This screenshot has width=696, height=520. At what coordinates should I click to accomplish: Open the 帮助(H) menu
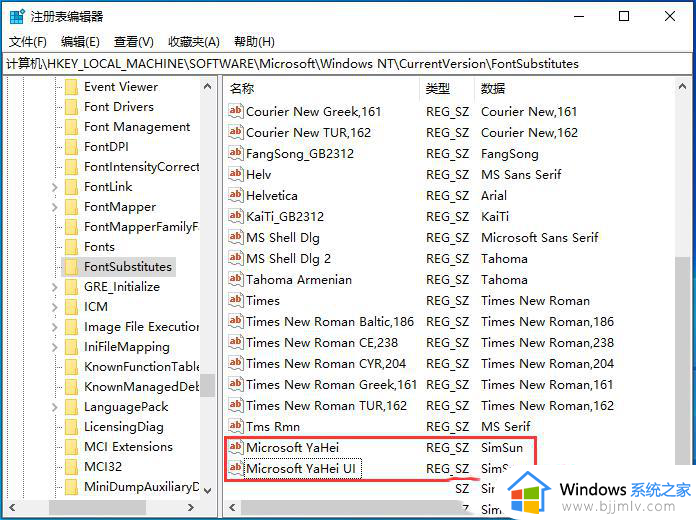254,42
